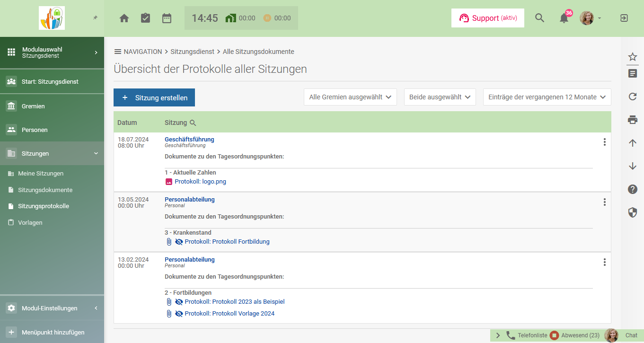Jump down with the arrow-down icon
The width and height of the screenshot is (644, 343).
tap(633, 166)
